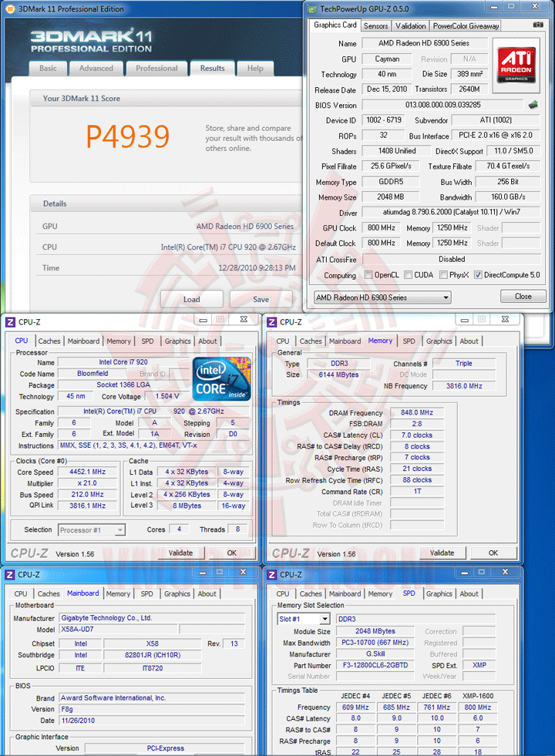Click the ATI CrossFire value Disabled
555x756 pixels.
(x=452, y=260)
